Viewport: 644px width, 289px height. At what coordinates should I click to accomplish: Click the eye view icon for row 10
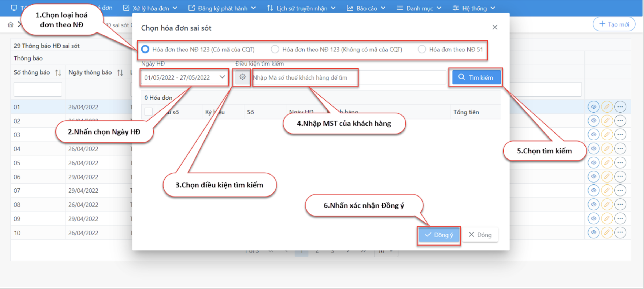pyautogui.click(x=593, y=232)
